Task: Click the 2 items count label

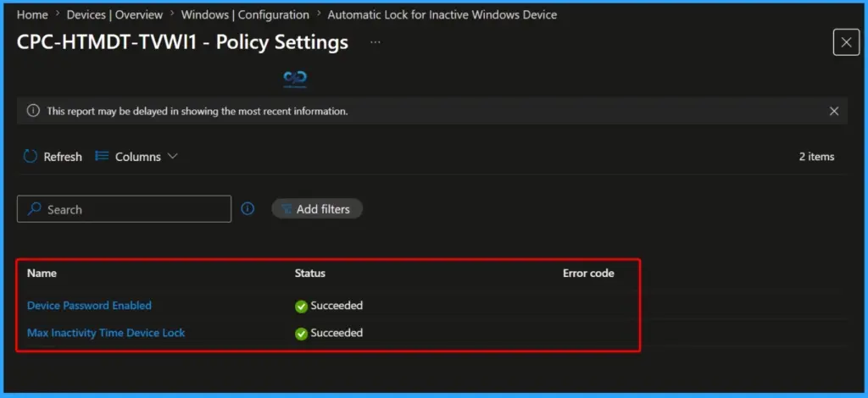Action: (816, 157)
